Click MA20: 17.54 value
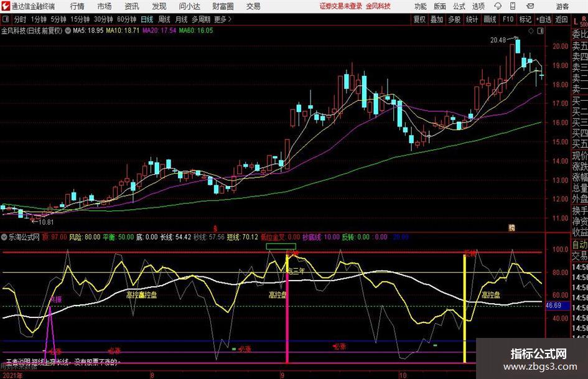588x379 pixels. pyautogui.click(x=159, y=30)
